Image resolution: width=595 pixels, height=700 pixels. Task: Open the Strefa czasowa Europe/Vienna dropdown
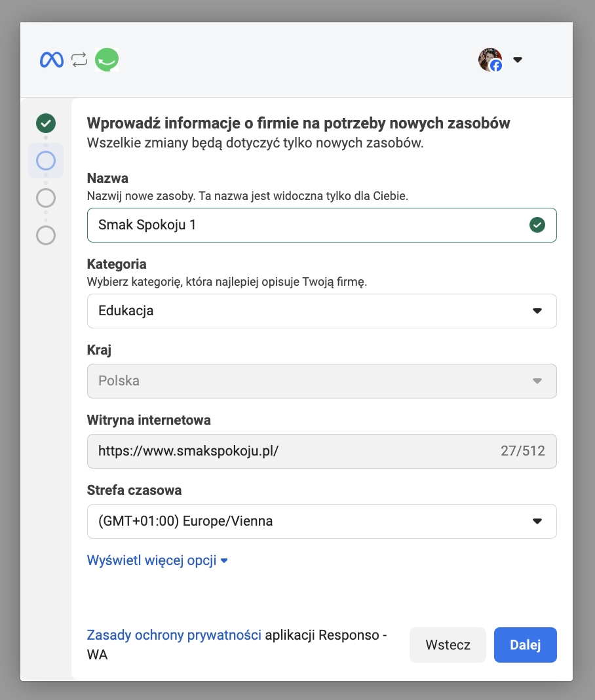pyautogui.click(x=322, y=521)
